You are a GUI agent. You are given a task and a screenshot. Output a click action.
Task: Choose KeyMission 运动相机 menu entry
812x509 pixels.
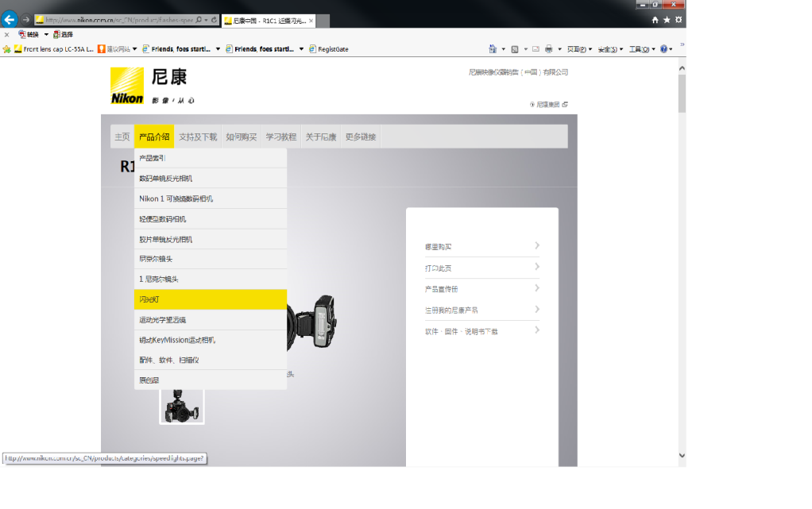(x=211, y=340)
